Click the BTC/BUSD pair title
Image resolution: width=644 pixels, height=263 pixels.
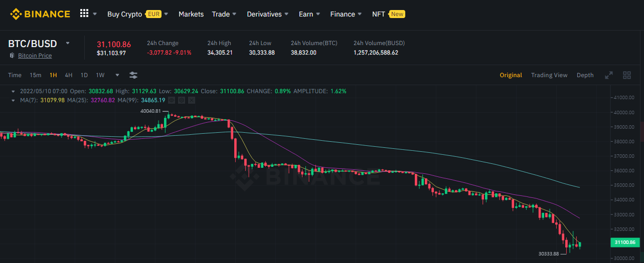pos(33,44)
